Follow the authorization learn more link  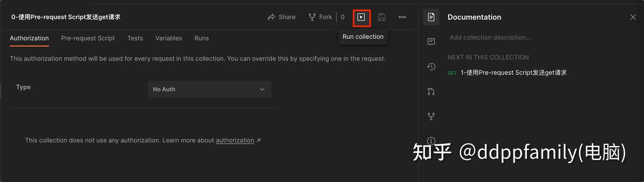click(x=235, y=140)
